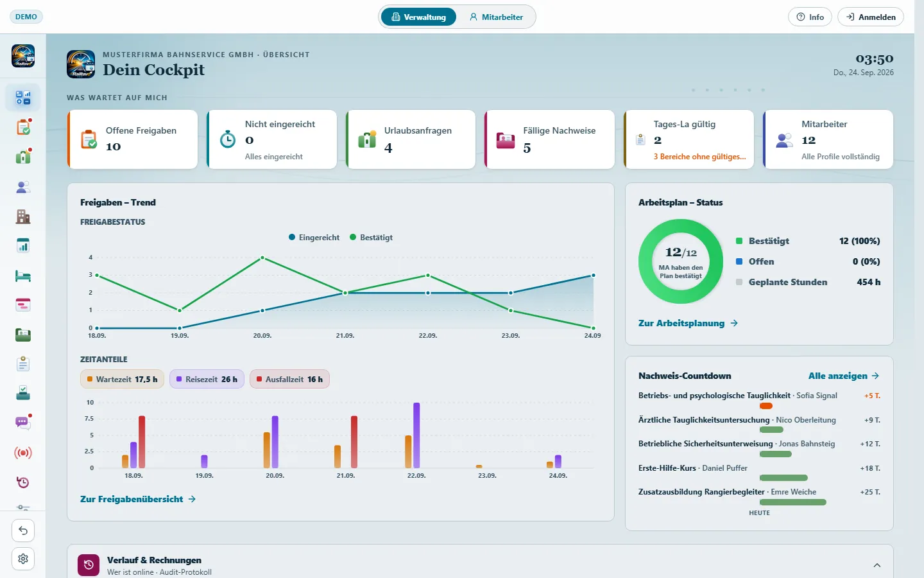Viewport: 924px width, 578px height.
Task: Open the Fällige Nachweise card
Action: pyautogui.click(x=550, y=139)
